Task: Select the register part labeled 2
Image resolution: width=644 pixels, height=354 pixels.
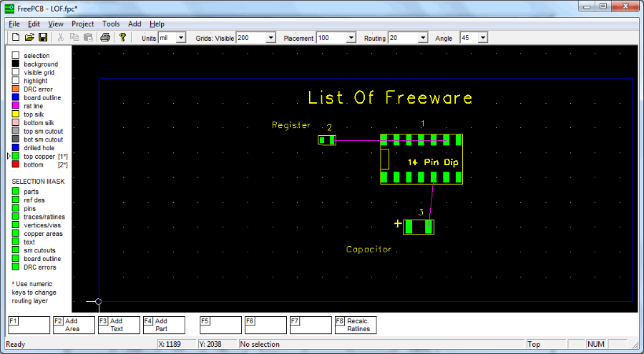Action: click(x=327, y=140)
